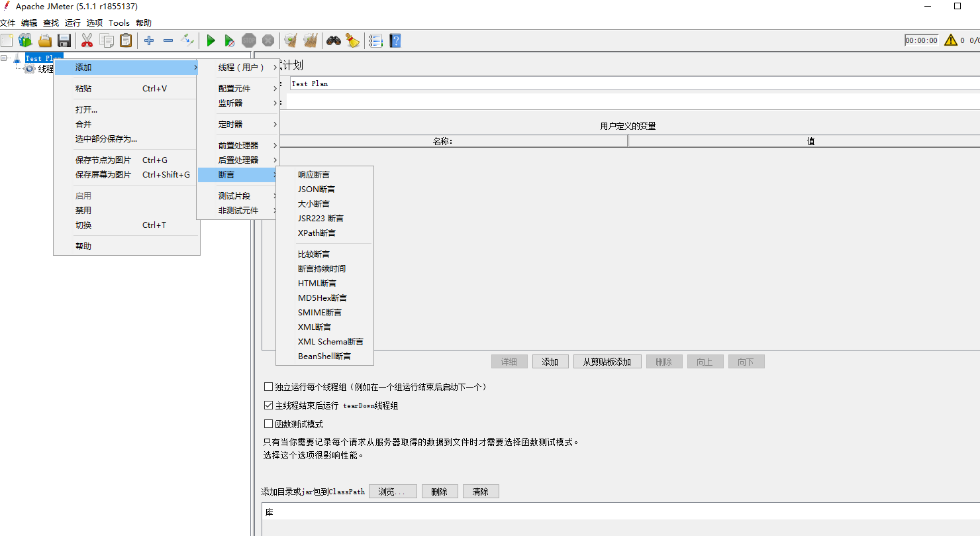The height and width of the screenshot is (536, 980).
Task: Click the Toggle enable/disable toolbar icon
Action: pyautogui.click(x=187, y=40)
